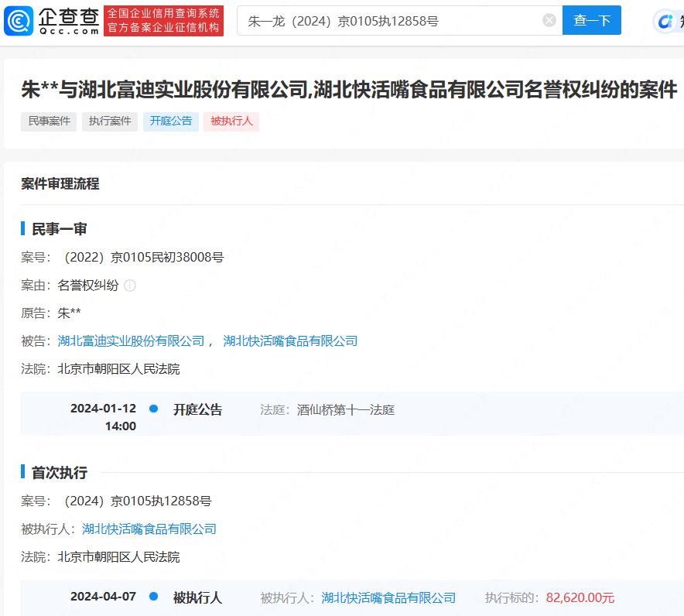
Task: Click blue timeline dot beside 被执行人 row
Action: click(153, 597)
